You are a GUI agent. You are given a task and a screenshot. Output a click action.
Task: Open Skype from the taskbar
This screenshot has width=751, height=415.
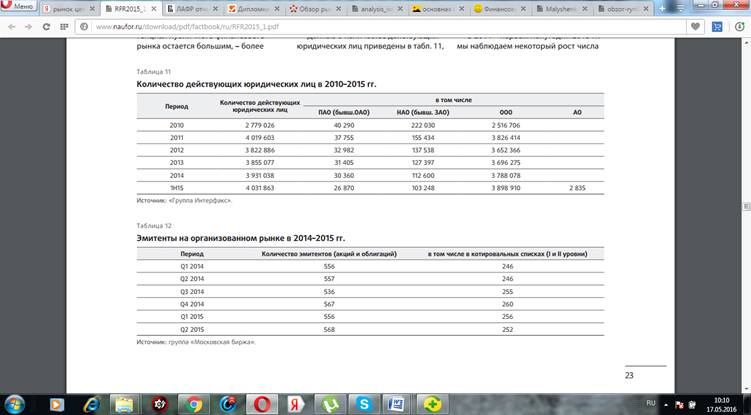click(x=365, y=402)
